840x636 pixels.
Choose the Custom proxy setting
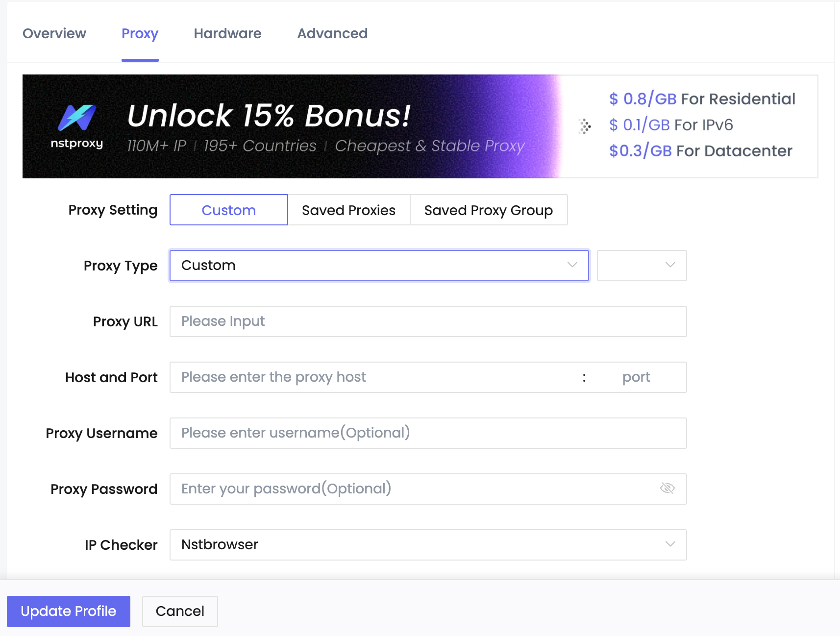pos(229,210)
